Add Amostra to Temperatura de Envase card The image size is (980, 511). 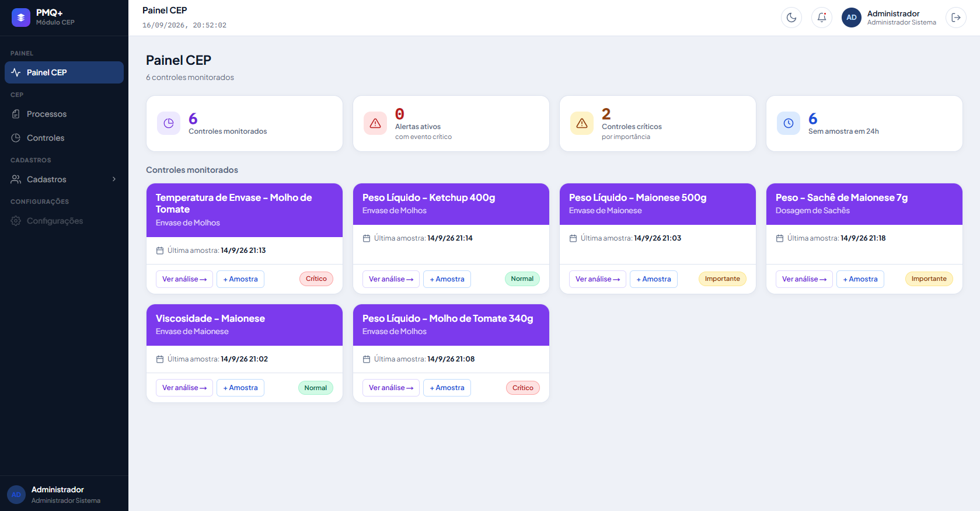click(x=240, y=279)
